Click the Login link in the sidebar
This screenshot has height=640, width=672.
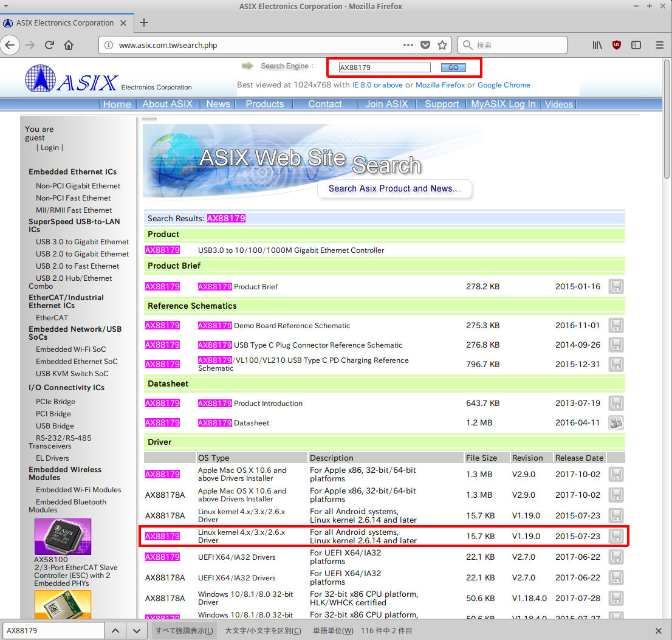[50, 147]
